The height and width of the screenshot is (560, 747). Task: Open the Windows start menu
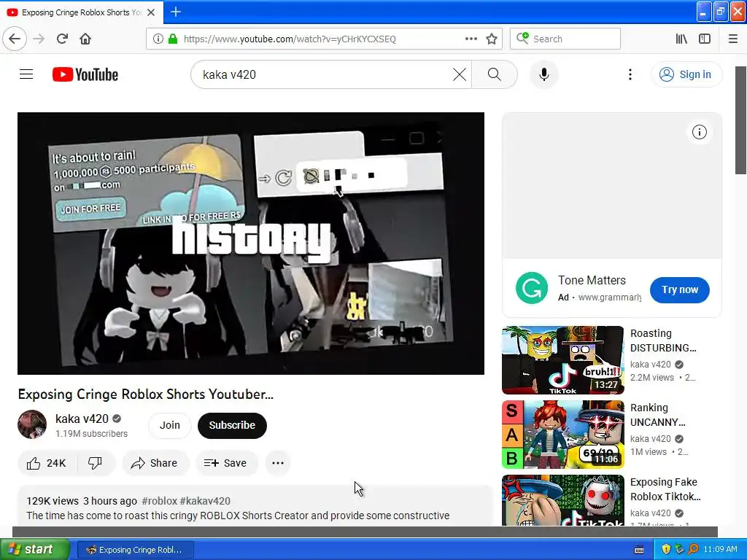[34, 550]
